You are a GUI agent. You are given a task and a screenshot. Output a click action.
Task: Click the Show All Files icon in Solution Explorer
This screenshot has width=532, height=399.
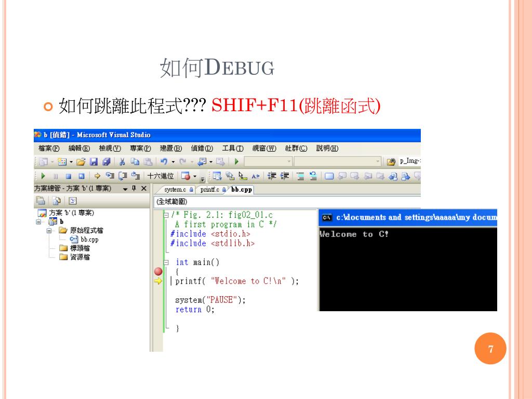pos(56,201)
